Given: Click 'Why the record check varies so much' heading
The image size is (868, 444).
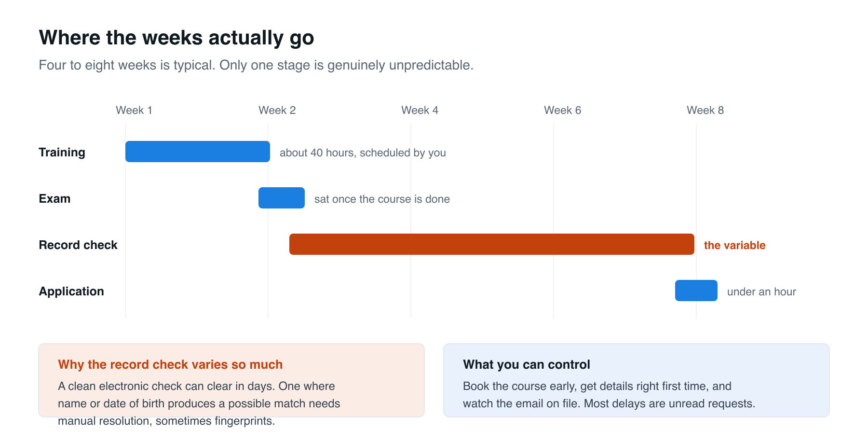Looking at the screenshot, I should (170, 364).
